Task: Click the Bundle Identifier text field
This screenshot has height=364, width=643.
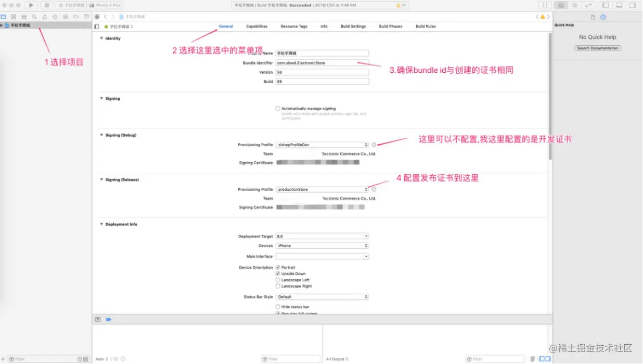Action: (x=322, y=62)
